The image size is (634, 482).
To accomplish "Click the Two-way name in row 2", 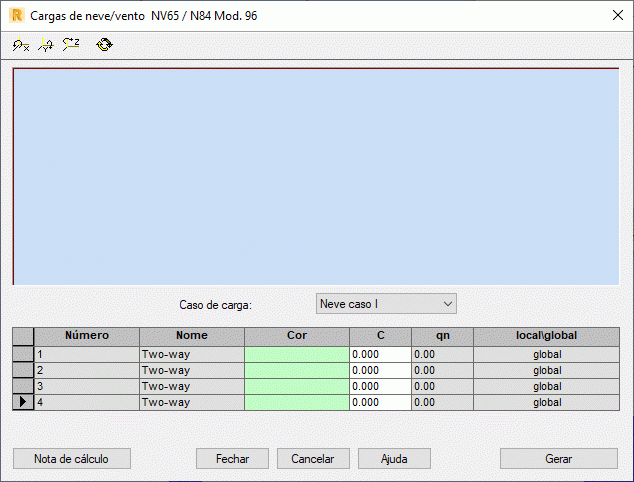I will pos(192,370).
